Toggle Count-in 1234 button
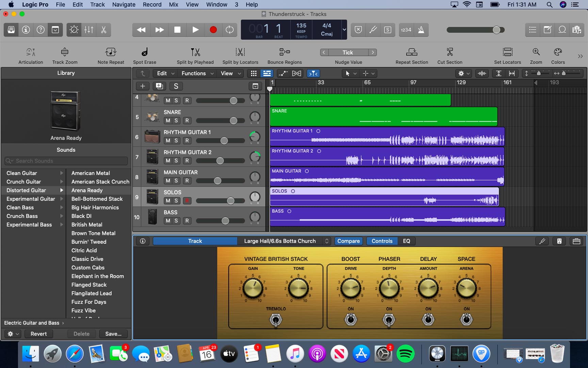The width and height of the screenshot is (588, 368). pos(406,30)
